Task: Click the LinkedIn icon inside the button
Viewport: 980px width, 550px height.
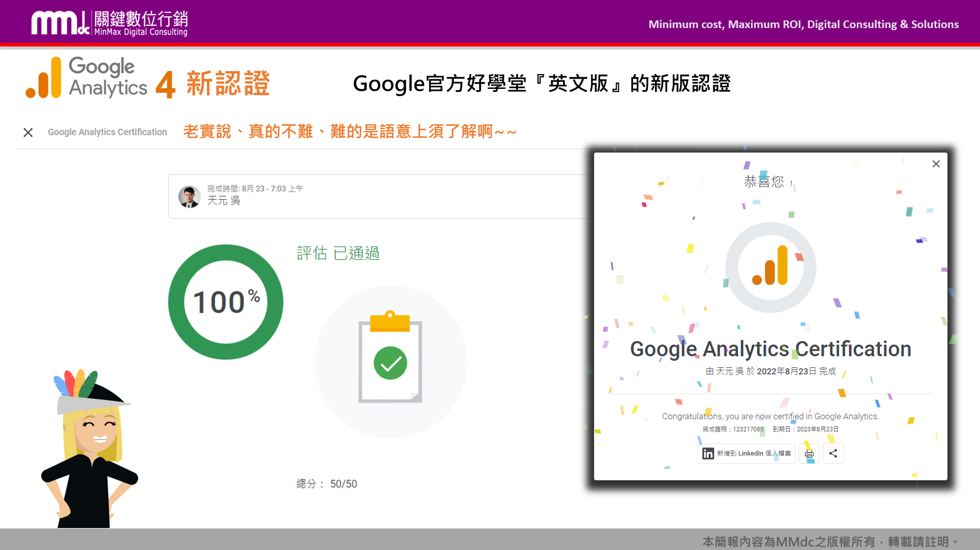Action: click(708, 453)
